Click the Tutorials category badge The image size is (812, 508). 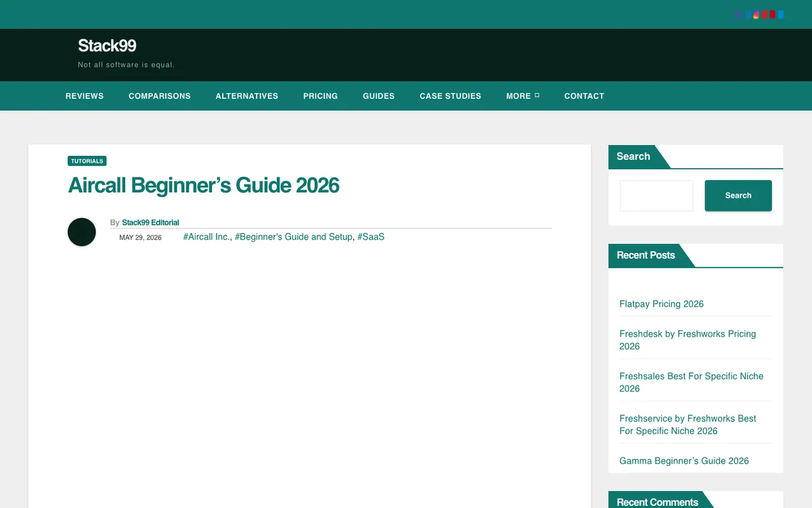(x=87, y=161)
